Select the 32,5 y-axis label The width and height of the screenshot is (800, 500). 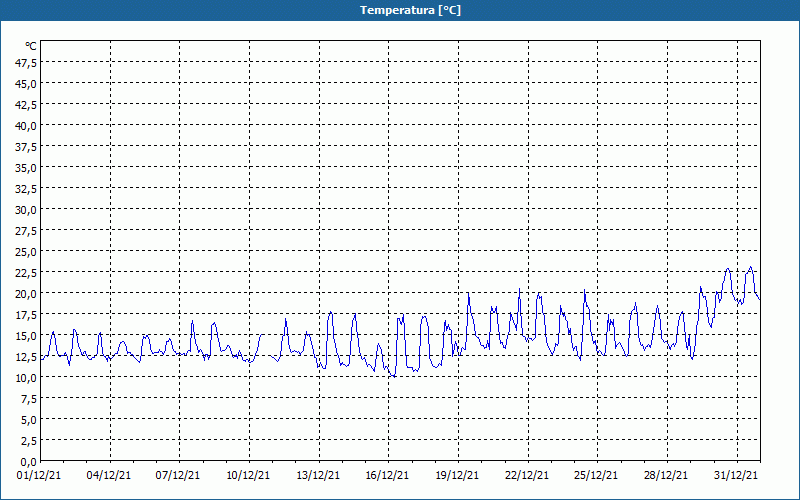(27, 188)
